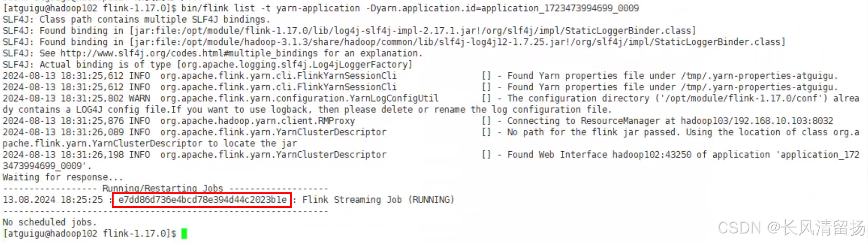The height and width of the screenshot is (243, 868).
Task: Click the org.apache.hadoop.yarn.client.RMProxy class name
Action: click(258, 121)
